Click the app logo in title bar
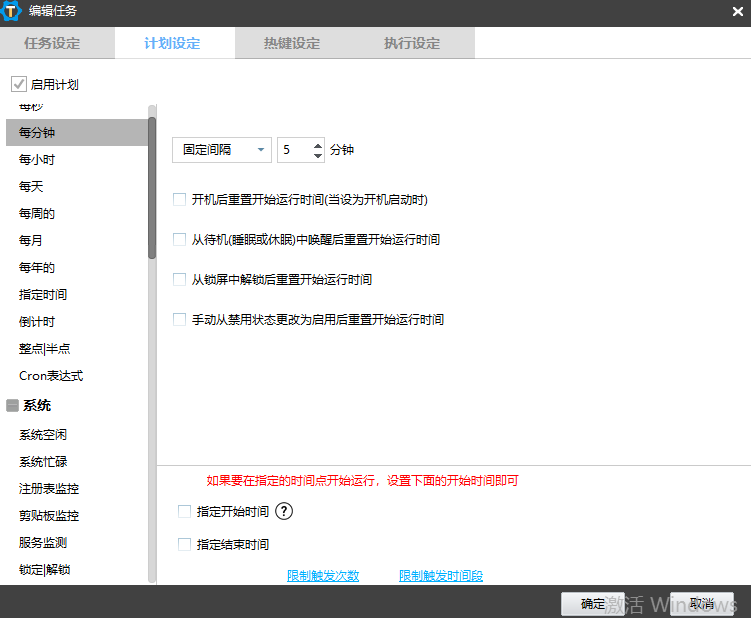 coord(13,11)
